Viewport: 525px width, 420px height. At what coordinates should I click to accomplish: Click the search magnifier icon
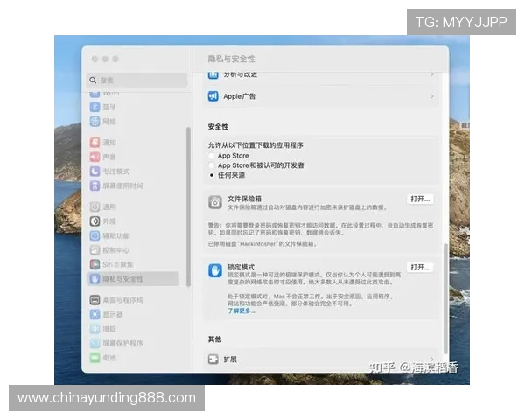pos(93,80)
